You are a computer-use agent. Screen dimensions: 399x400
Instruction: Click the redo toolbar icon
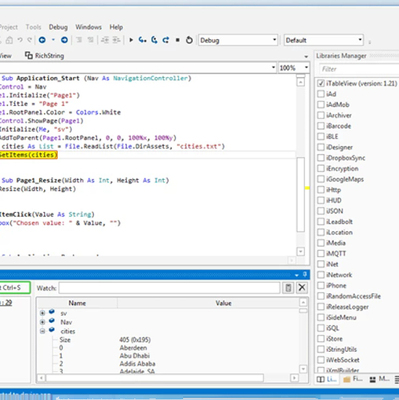point(30,40)
